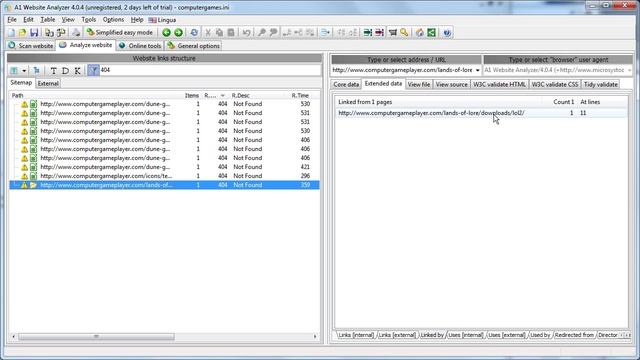Click the New project toolbar icon
This screenshot has height=360, width=640.
coord(11,33)
